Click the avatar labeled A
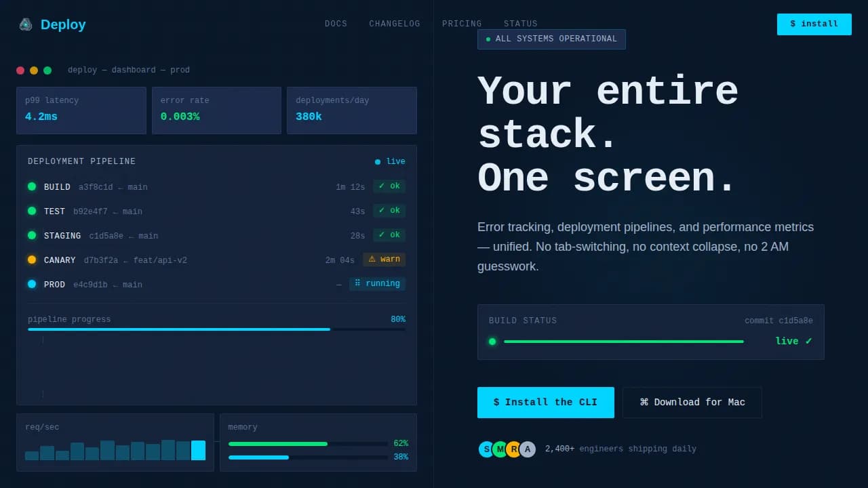Viewport: 868px width, 488px height. point(528,449)
